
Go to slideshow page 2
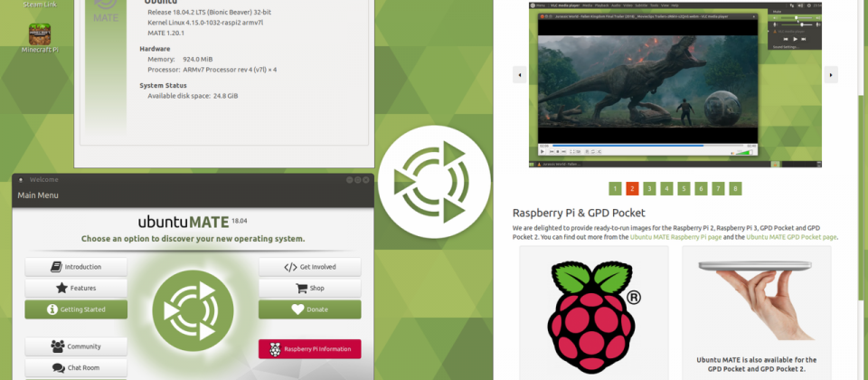pyautogui.click(x=632, y=188)
